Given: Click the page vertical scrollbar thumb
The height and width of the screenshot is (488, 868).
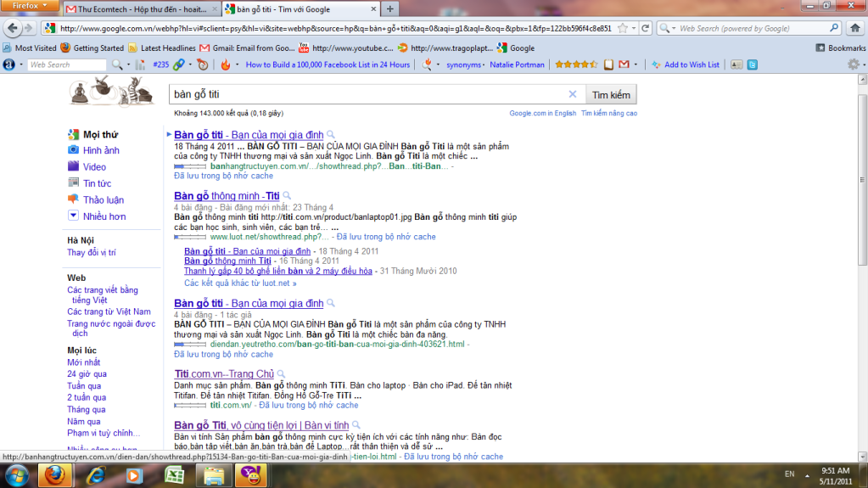Looking at the screenshot, I should 862,180.
